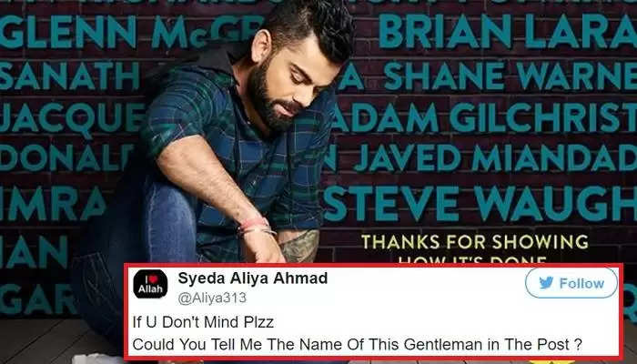Click the GLENN McGR text at left
This screenshot has width=637, height=364.
pyautogui.click(x=132, y=32)
